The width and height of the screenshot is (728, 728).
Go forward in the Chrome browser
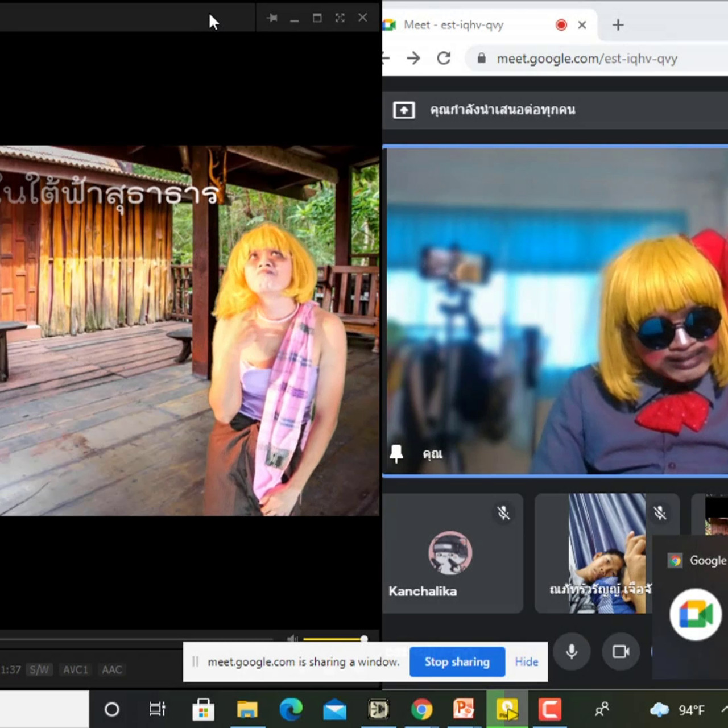coord(413,58)
